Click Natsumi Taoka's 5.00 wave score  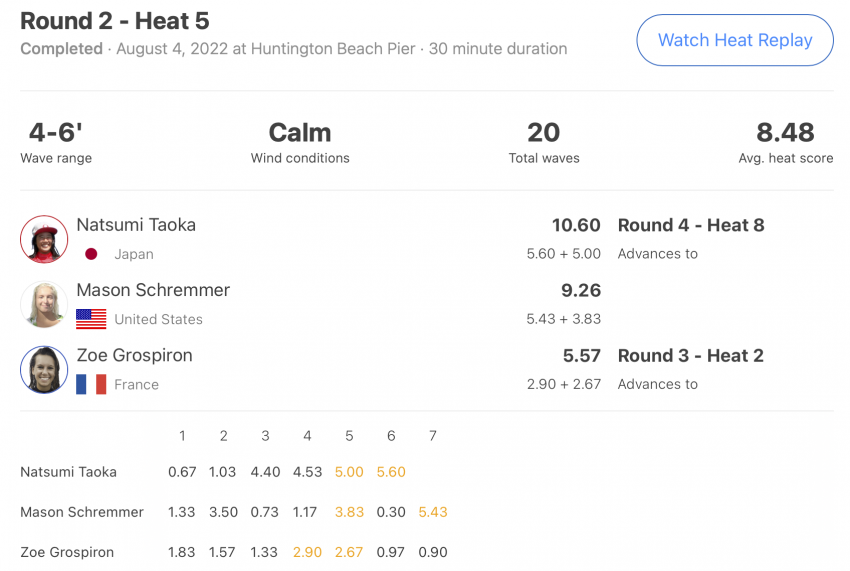point(349,472)
